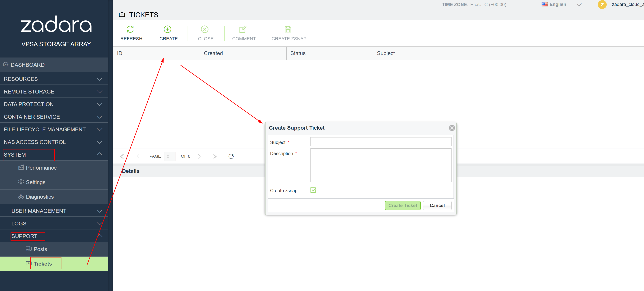644x291 pixels.
Task: Click the US flag language icon
Action: pyautogui.click(x=544, y=4)
